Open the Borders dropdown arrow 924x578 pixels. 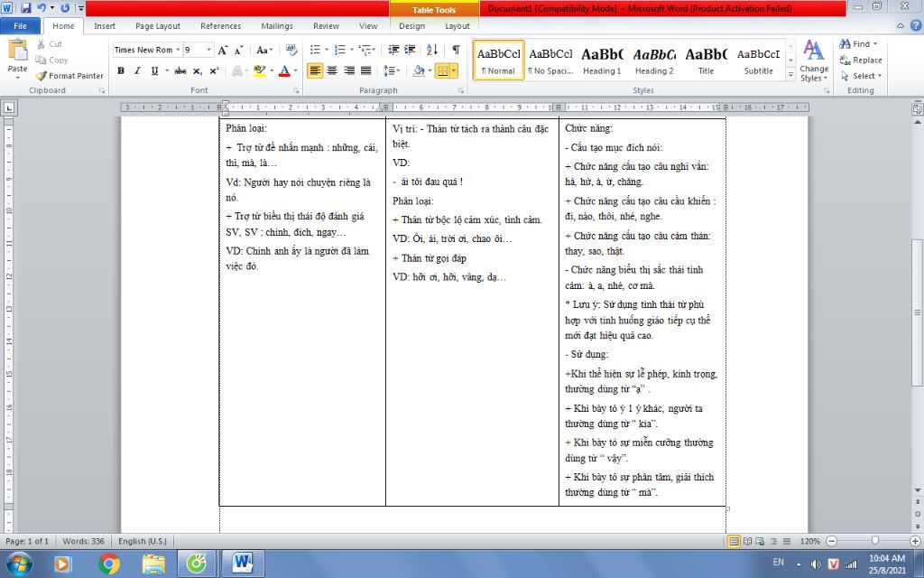pyautogui.click(x=454, y=70)
